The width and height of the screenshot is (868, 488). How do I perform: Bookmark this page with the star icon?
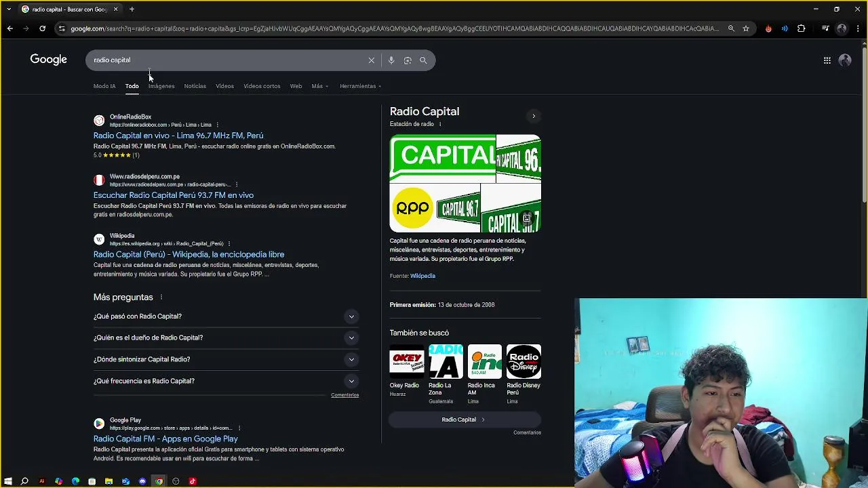point(746,28)
